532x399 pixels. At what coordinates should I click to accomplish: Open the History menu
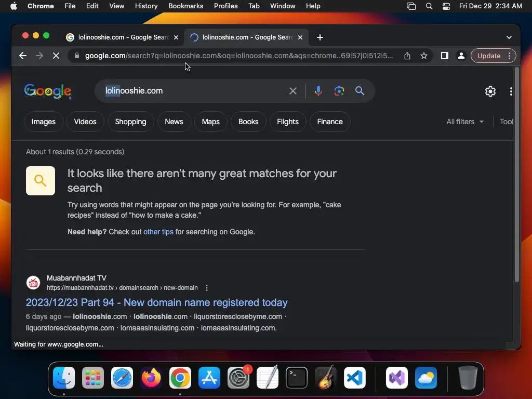(x=146, y=6)
